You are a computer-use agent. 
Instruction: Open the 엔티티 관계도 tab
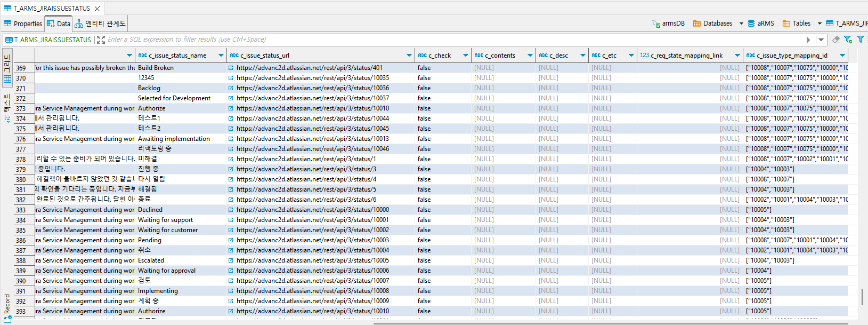[x=100, y=23]
